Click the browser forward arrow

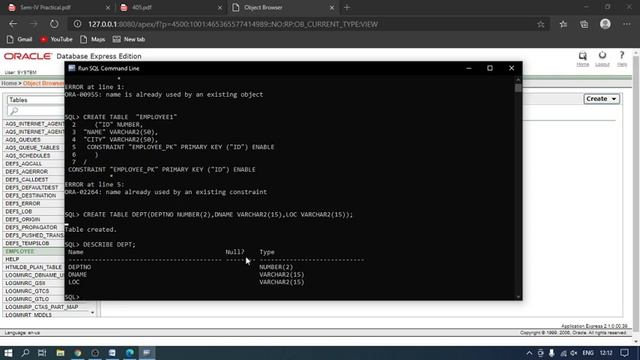33,24
